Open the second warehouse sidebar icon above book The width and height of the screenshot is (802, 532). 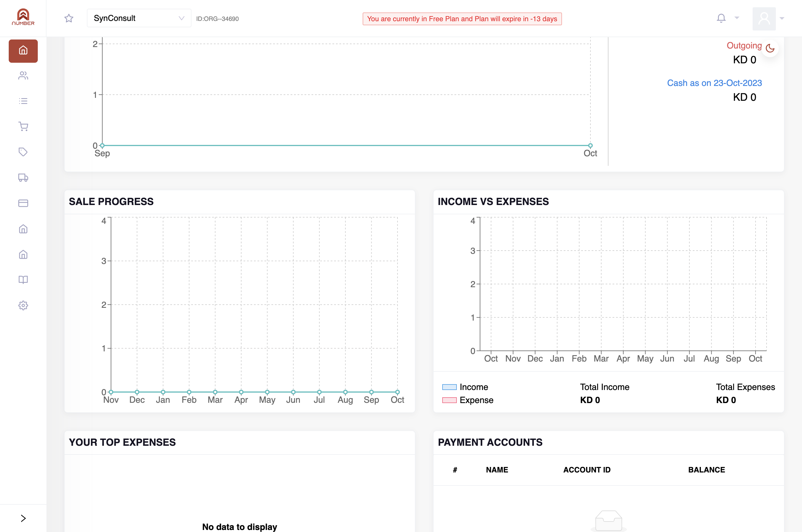(23, 254)
